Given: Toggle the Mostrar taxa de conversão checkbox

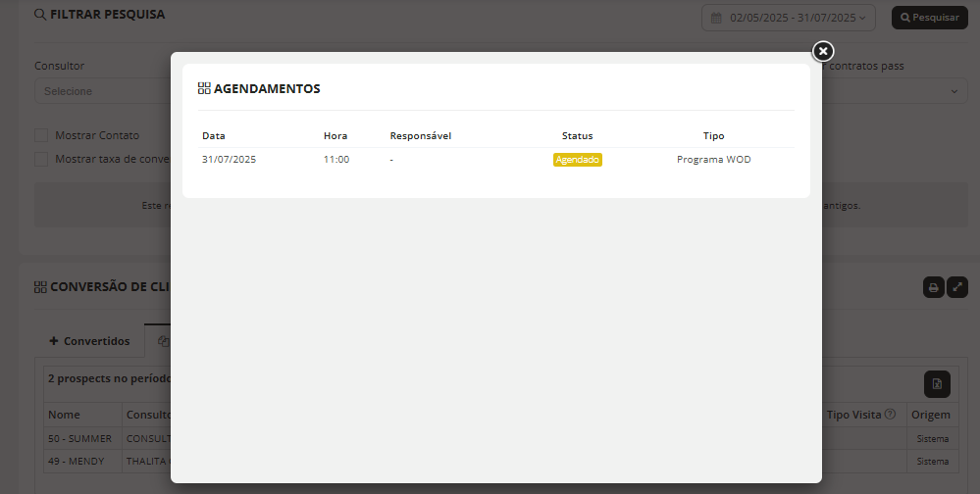Looking at the screenshot, I should (x=41, y=159).
